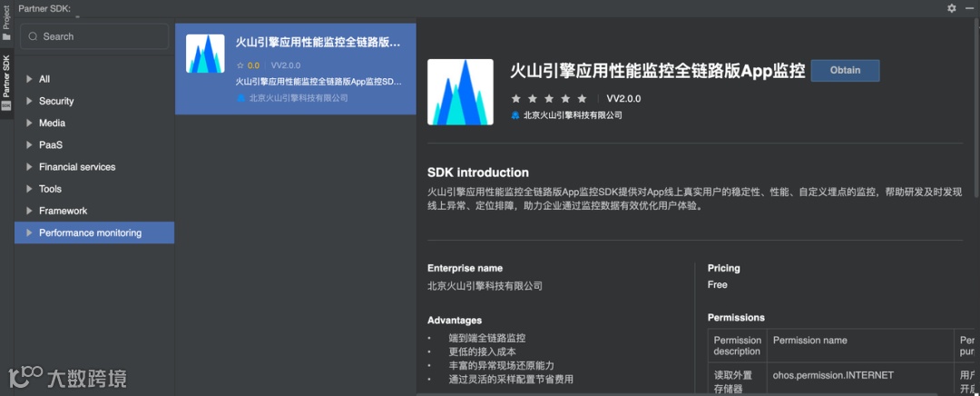This screenshot has height=396, width=980.
Task: Click the advantage item 丰富的异常现场还原能力
Action: coord(501,365)
